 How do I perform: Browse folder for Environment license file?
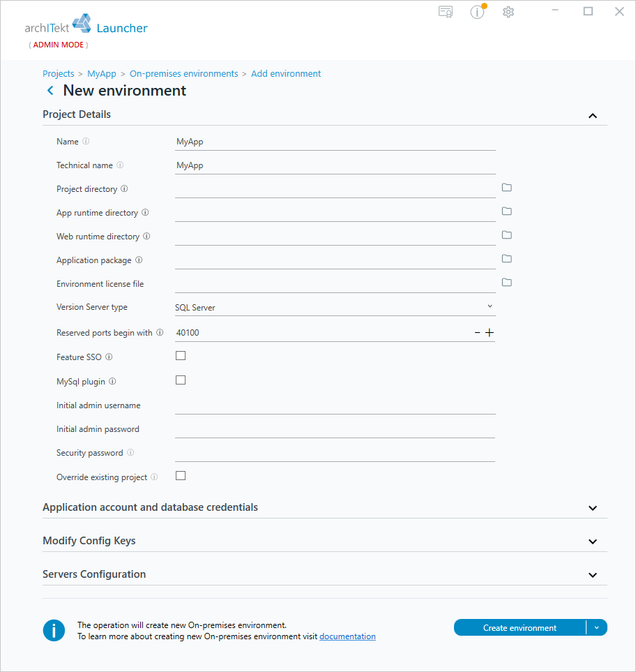[x=507, y=282]
